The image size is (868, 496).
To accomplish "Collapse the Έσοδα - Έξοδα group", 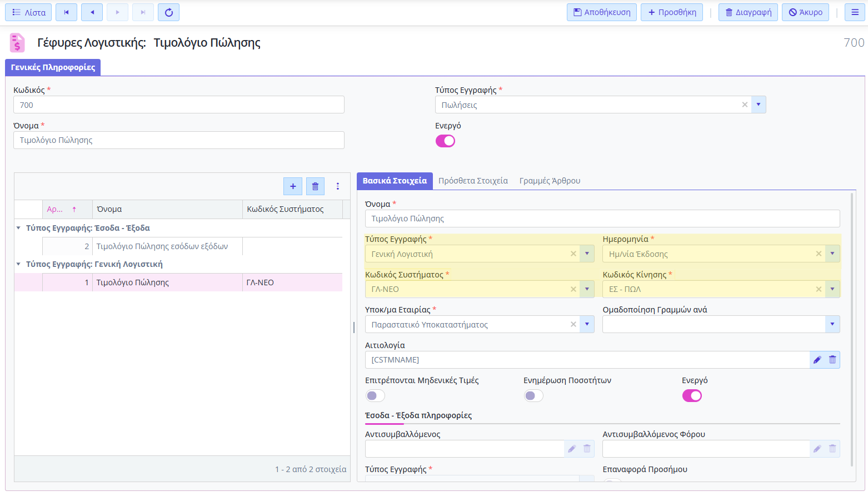I will pos(18,228).
